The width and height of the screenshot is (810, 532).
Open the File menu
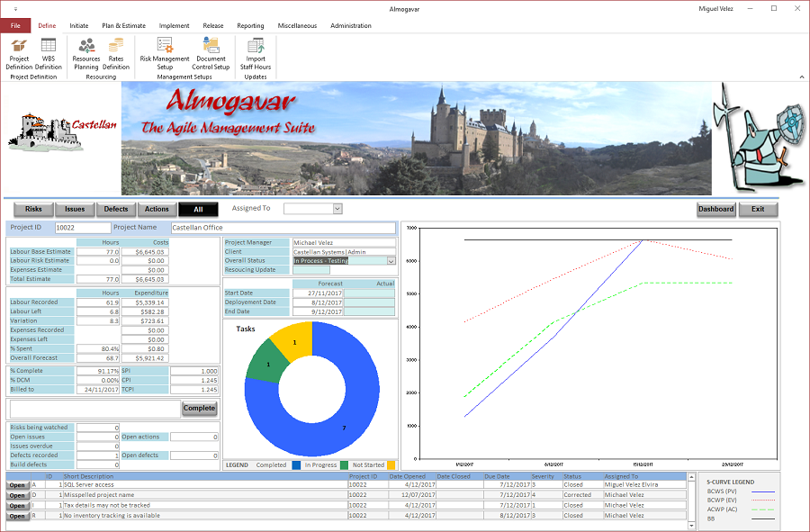[x=15, y=25]
